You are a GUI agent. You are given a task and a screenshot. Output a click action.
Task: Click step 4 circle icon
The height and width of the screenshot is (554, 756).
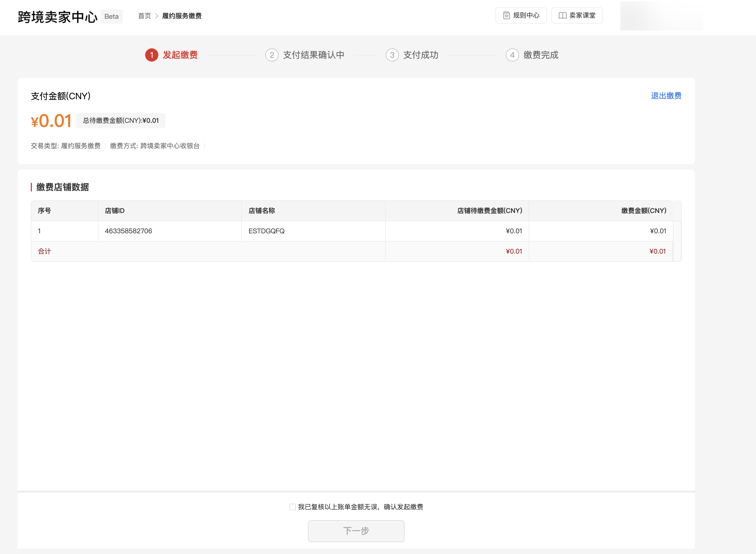click(x=512, y=55)
